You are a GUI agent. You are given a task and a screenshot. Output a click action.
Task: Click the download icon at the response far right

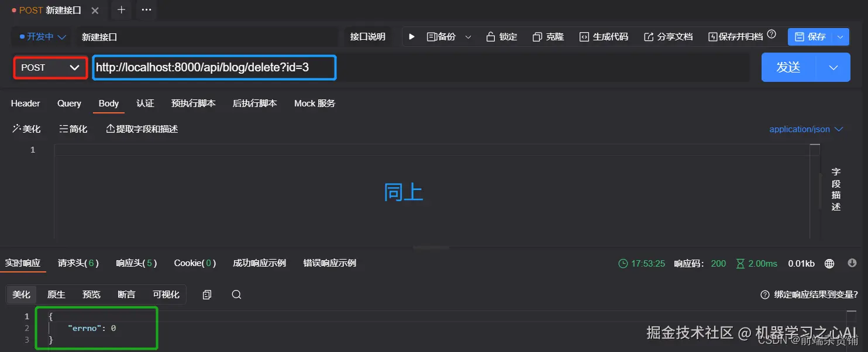click(x=852, y=263)
